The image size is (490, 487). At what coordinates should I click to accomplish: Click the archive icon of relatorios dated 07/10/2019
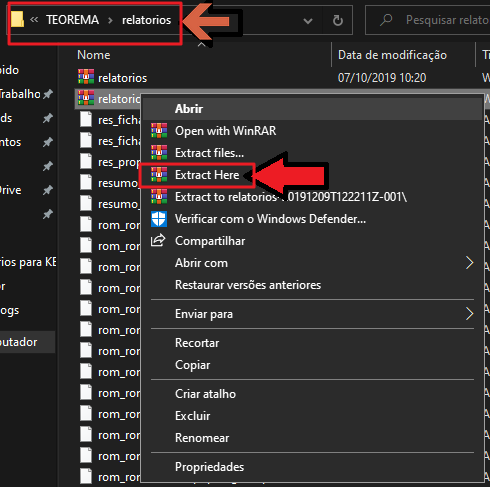pyautogui.click(x=86, y=77)
